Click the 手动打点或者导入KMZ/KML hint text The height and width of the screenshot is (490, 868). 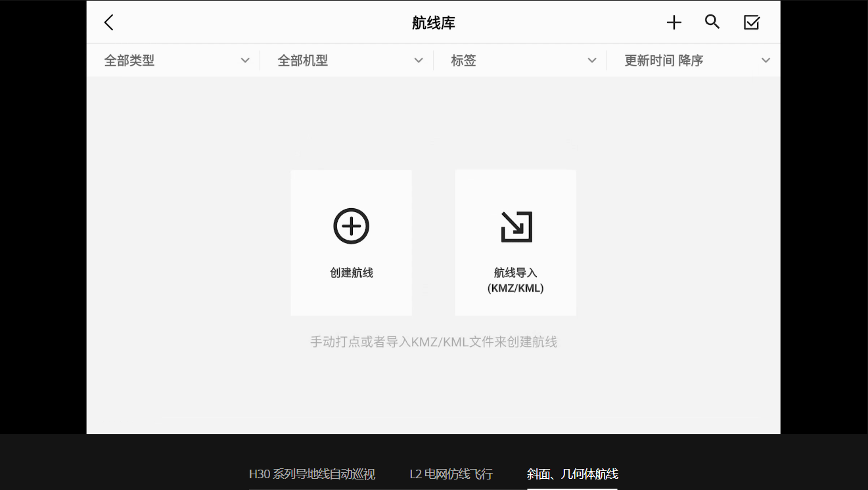coord(433,342)
